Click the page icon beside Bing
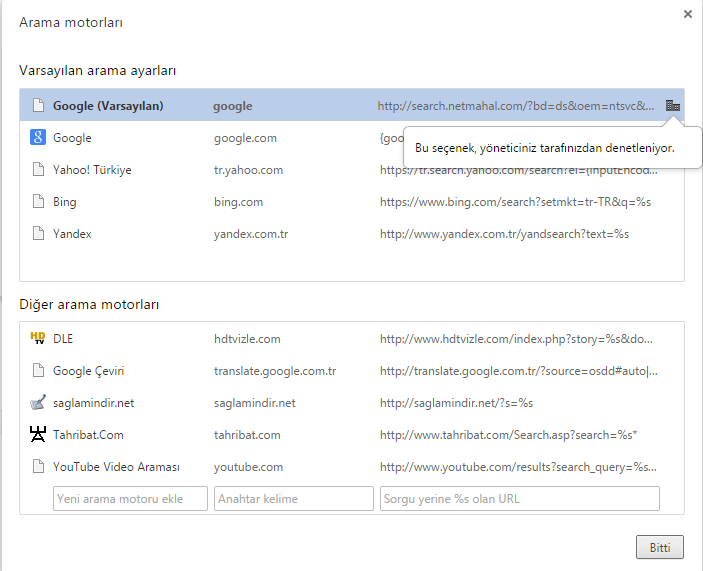Image resolution: width=703 pixels, height=571 pixels. pyautogui.click(x=39, y=201)
